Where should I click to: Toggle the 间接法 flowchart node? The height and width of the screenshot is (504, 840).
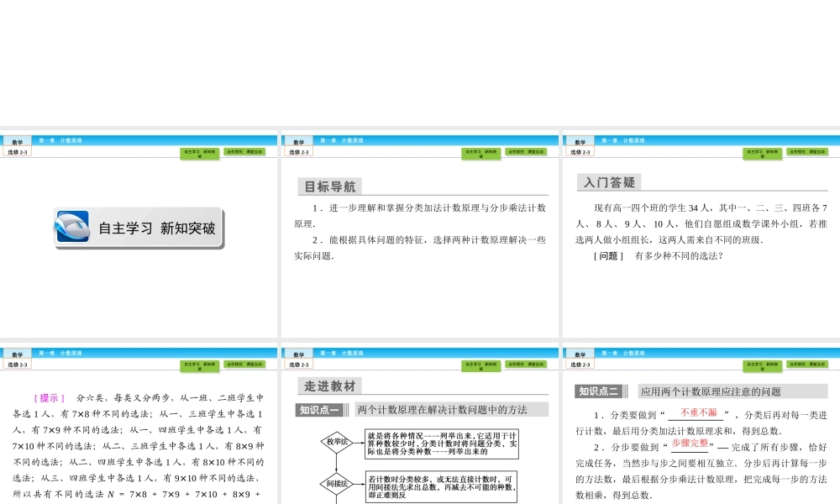337,484
